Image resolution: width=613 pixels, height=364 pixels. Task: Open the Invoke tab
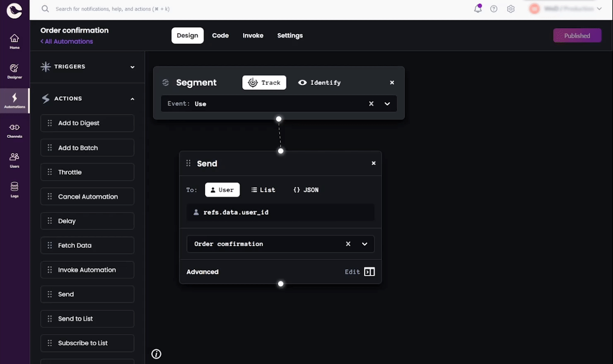253,36
